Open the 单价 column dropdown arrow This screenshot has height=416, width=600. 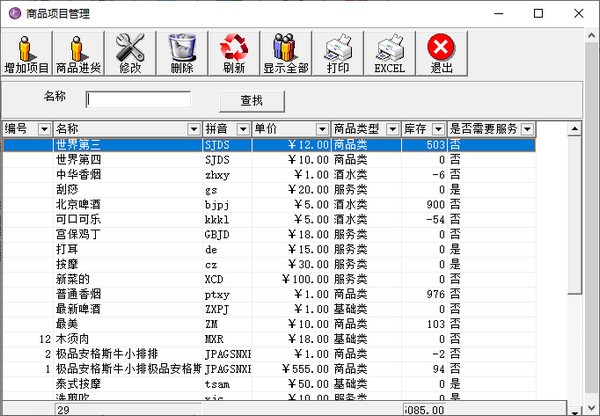[x=323, y=129]
